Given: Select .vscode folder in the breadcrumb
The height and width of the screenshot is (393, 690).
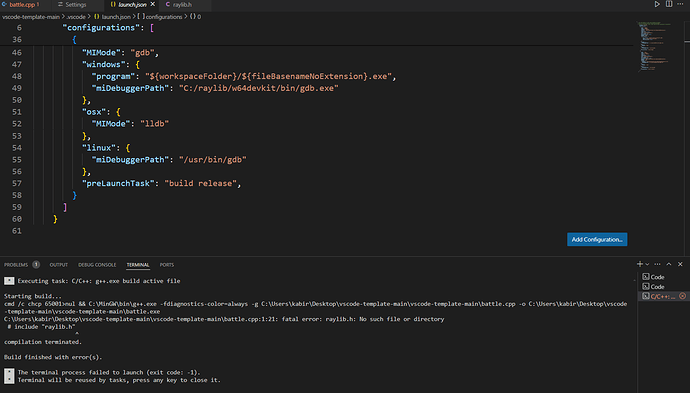Looking at the screenshot, I should coord(76,17).
